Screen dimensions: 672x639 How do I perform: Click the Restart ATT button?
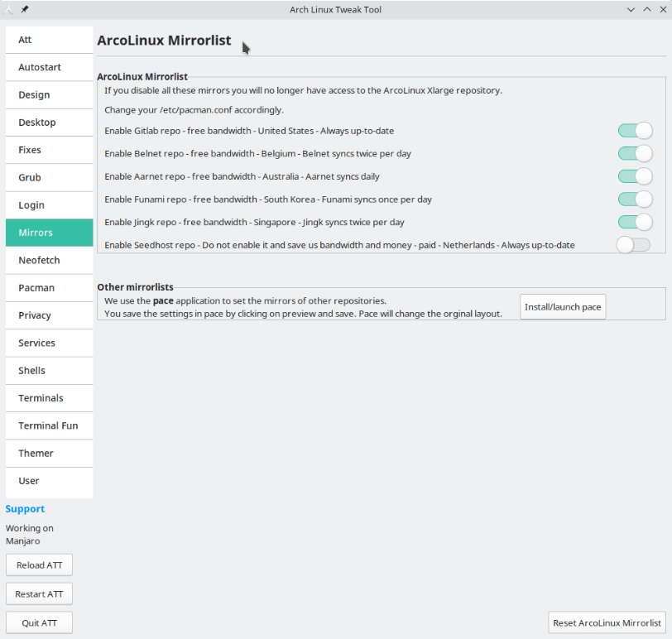[40, 594]
